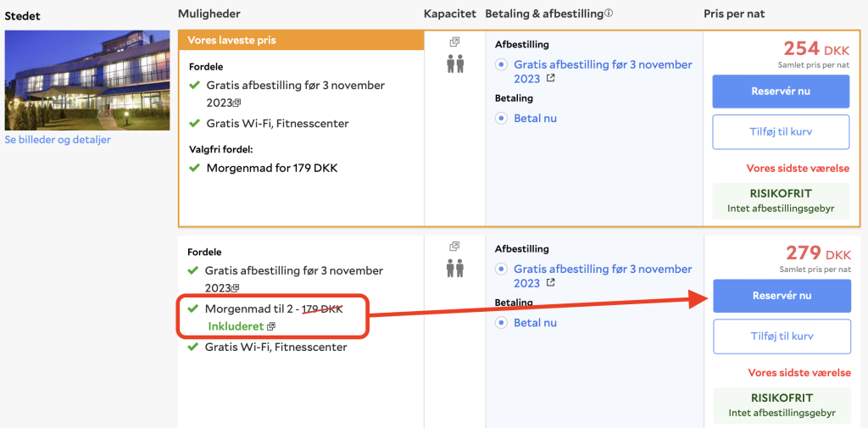Click two-person capacity icon in 279 DKK row
The height and width of the screenshot is (428, 868).
[x=455, y=268]
